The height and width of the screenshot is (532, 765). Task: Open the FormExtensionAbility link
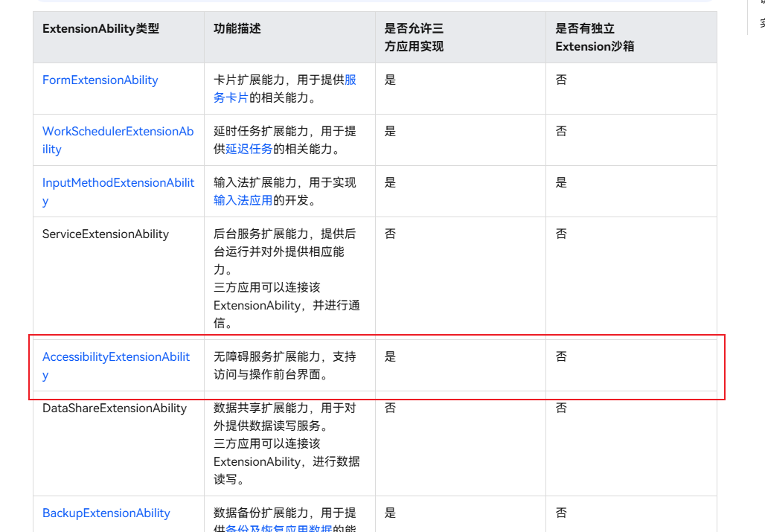100,80
